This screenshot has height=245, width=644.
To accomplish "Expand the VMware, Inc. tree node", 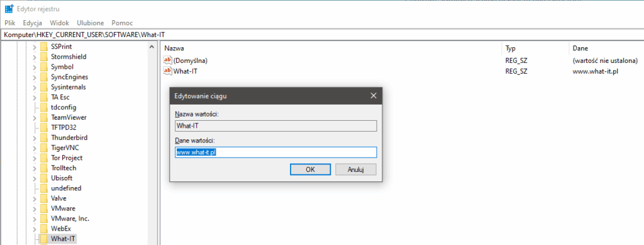I will click(35, 219).
